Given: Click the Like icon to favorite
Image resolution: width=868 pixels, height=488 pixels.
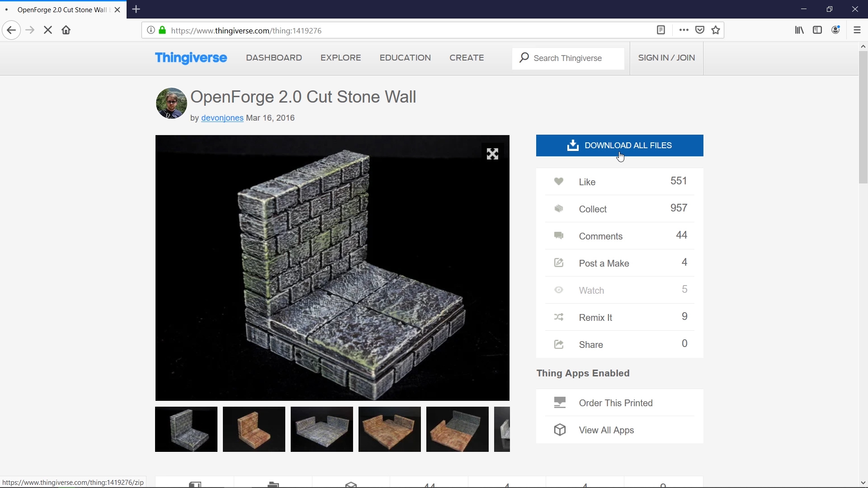Looking at the screenshot, I should pyautogui.click(x=558, y=182).
